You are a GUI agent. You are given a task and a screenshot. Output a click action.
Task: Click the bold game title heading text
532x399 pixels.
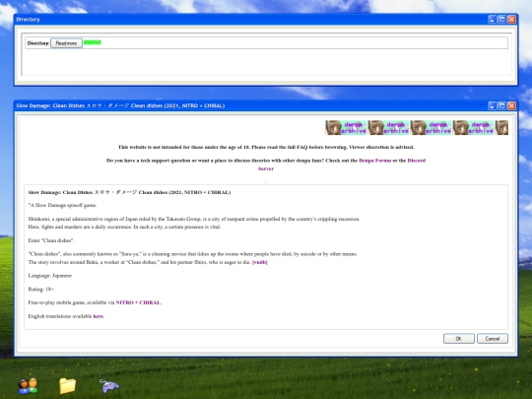pyautogui.click(x=129, y=192)
